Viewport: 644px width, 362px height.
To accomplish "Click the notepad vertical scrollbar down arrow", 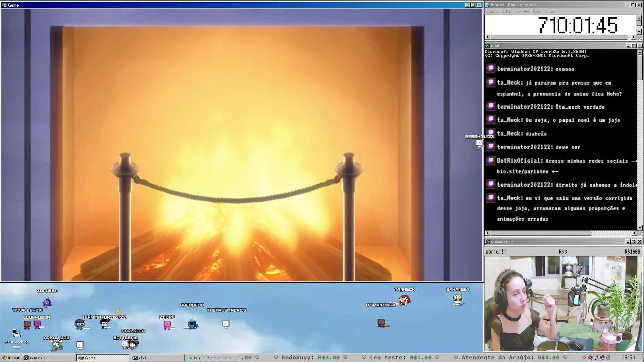I will click(639, 31).
